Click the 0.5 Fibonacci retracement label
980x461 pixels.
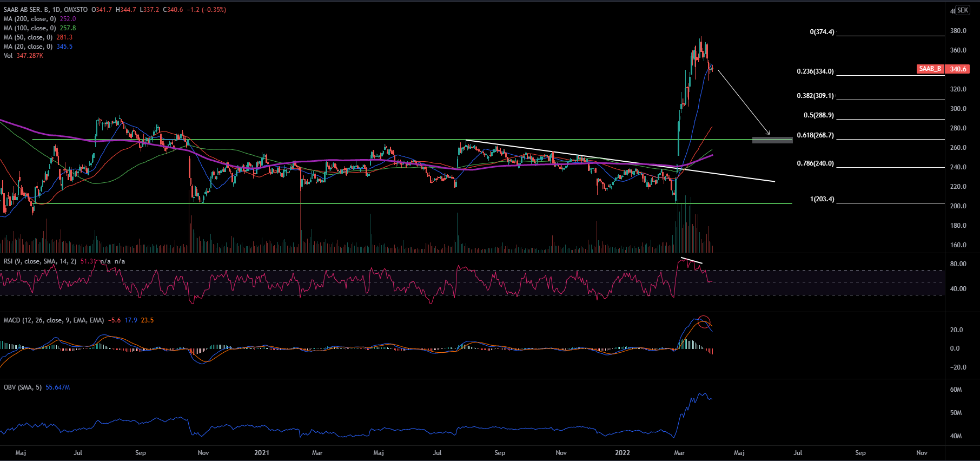(818, 115)
